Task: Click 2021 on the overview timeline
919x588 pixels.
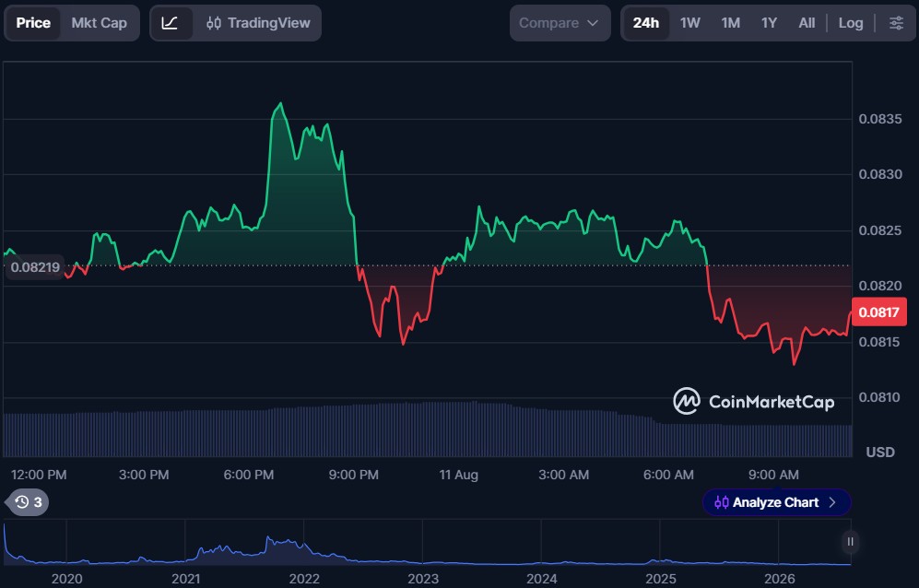Action: [186, 579]
